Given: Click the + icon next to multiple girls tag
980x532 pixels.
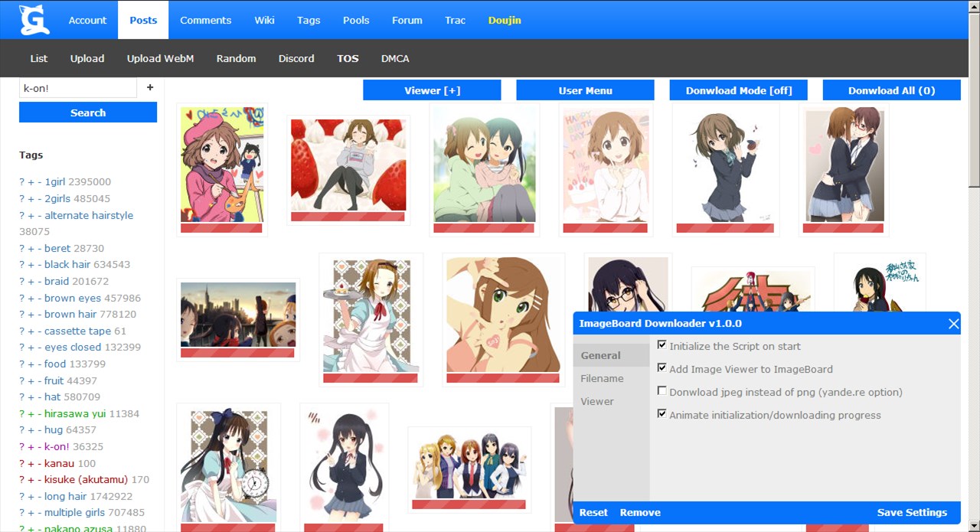Looking at the screenshot, I should pos(30,512).
